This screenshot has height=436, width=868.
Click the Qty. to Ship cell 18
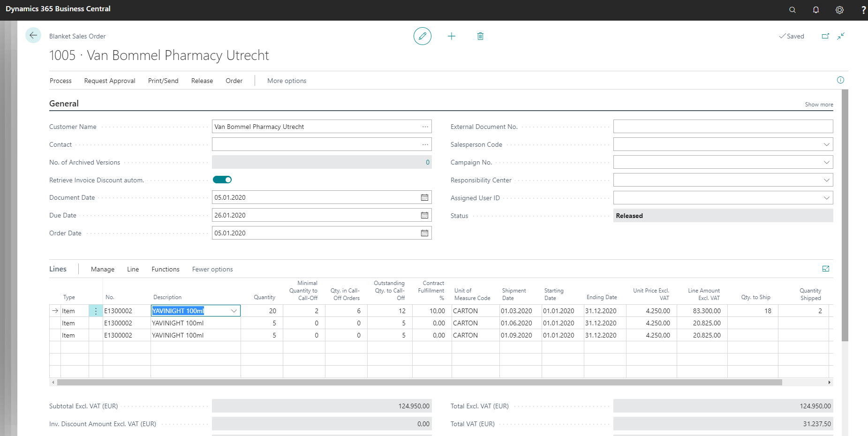coord(753,311)
